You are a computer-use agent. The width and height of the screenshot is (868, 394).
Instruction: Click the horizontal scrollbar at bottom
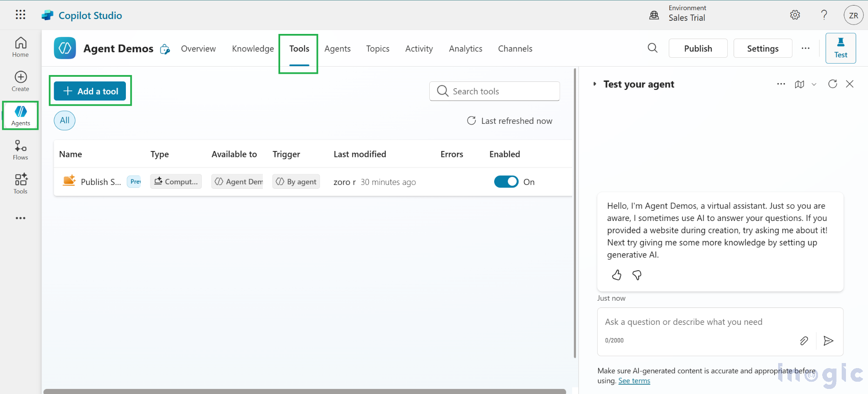(305, 391)
